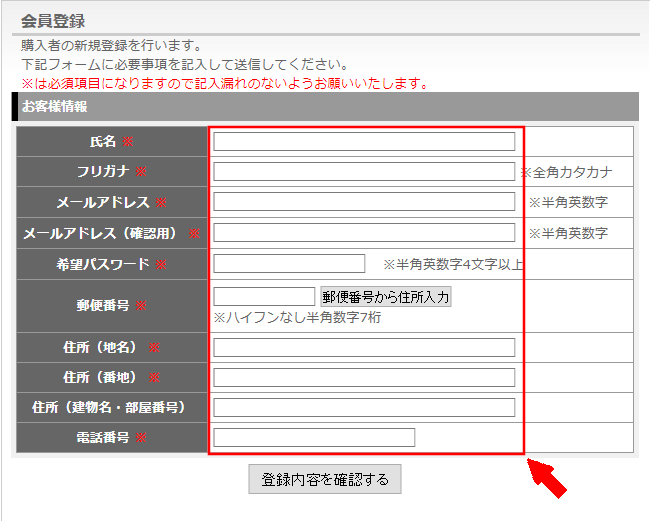This screenshot has height=521, width=650.
Task: Click the 住所（番地）label cell
Action: coord(112,378)
